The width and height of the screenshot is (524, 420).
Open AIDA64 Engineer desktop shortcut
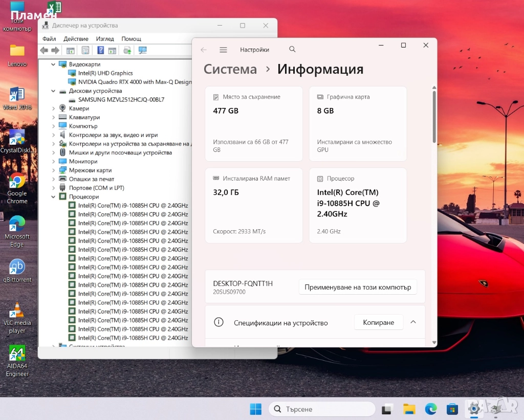coord(17,354)
